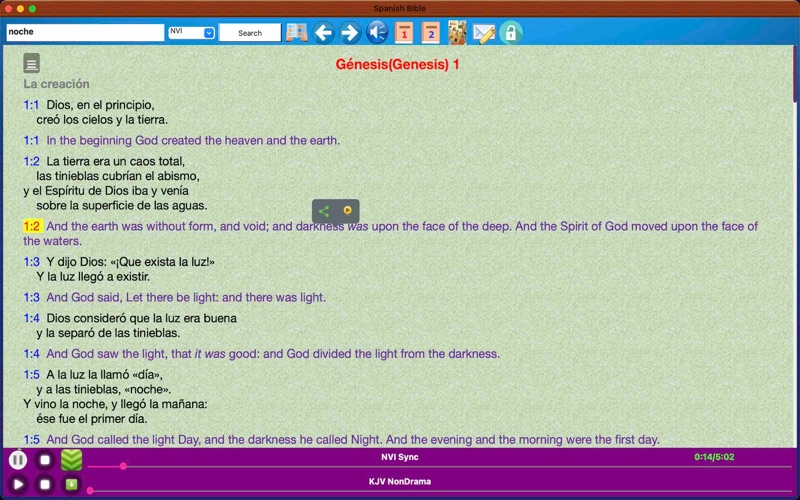
Task: Click the text "Y vino la noche, y llegó la mañana:"
Action: [x=115, y=404]
